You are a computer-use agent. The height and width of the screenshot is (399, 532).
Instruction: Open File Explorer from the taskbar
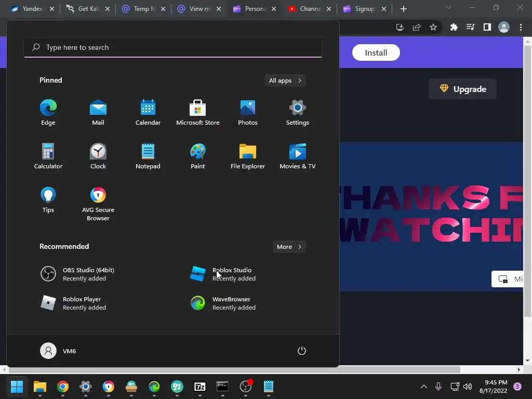(x=39, y=387)
